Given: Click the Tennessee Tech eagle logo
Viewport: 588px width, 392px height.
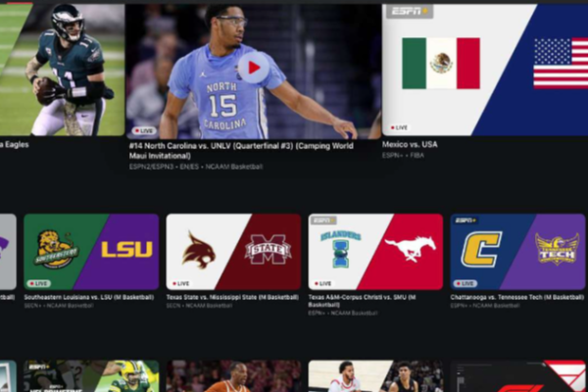Looking at the screenshot, I should pos(557,248).
